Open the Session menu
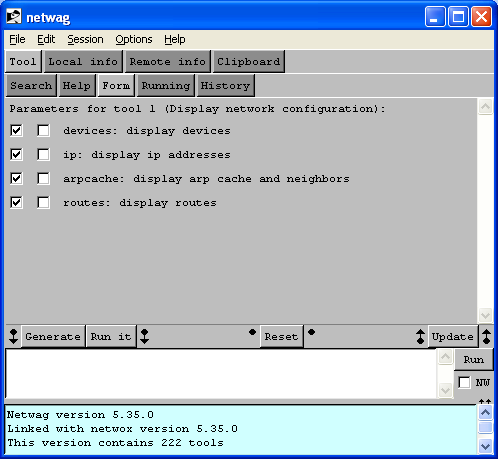This screenshot has height=459, width=499. pos(85,39)
